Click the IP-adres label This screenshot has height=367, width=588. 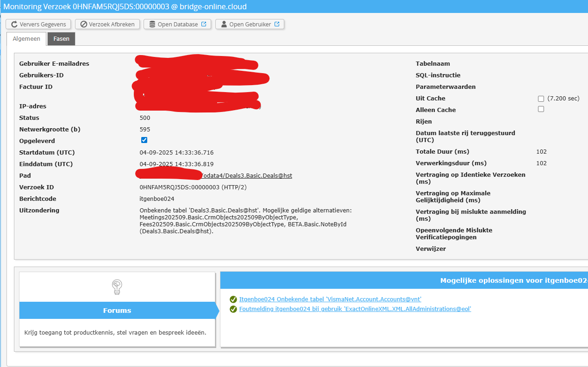click(x=32, y=106)
